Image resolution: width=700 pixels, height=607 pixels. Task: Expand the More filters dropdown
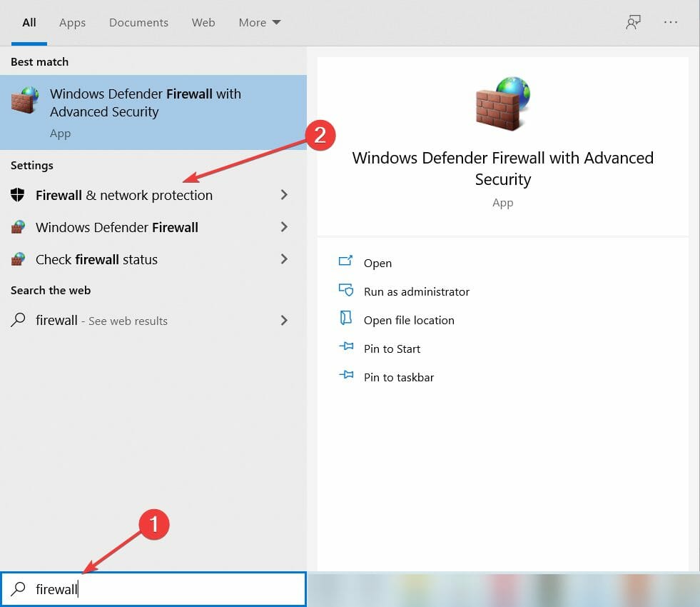pyautogui.click(x=259, y=22)
